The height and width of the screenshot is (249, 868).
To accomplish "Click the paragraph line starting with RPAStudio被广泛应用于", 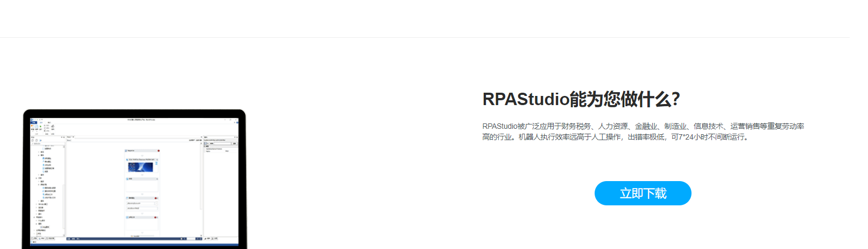I will 643,126.
